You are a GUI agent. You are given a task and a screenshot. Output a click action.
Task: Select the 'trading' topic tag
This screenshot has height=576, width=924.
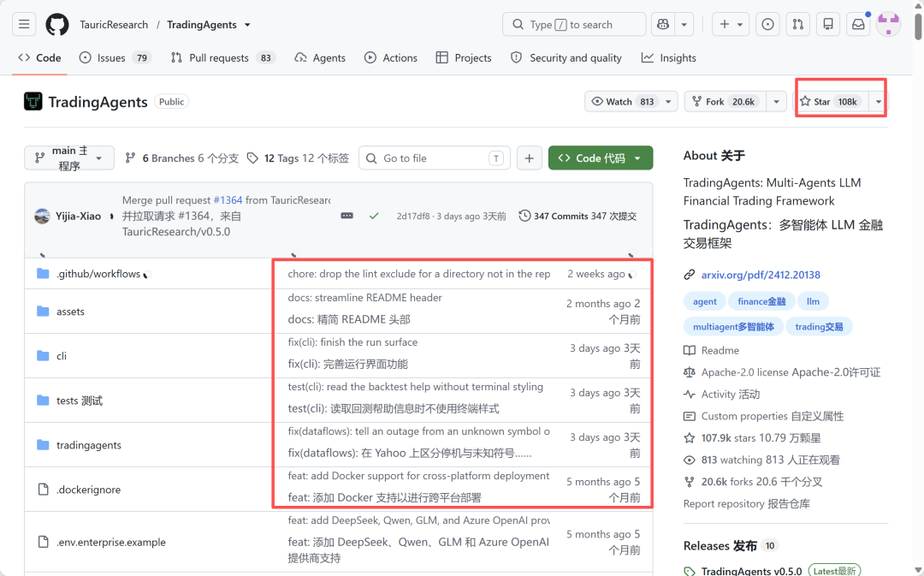(819, 327)
